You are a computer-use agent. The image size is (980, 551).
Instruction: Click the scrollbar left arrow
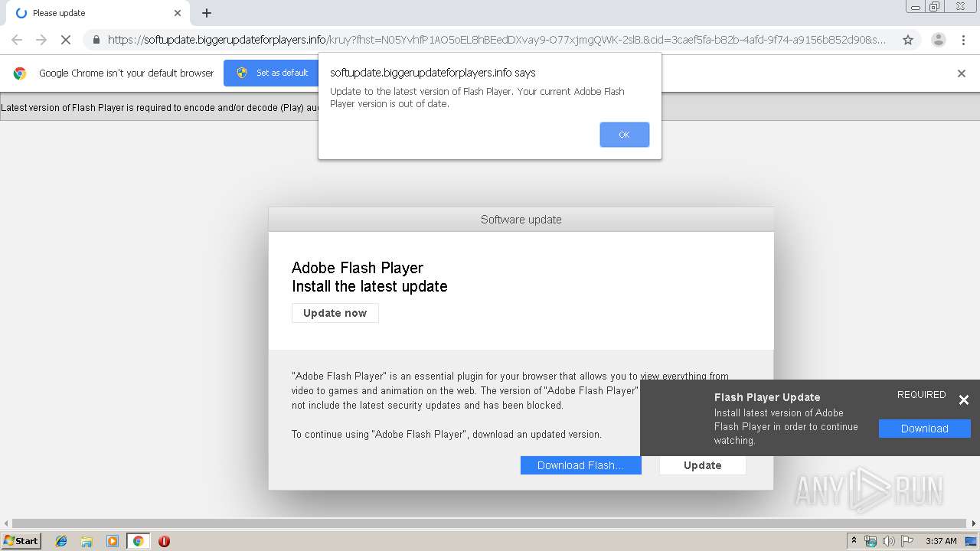click(x=5, y=523)
